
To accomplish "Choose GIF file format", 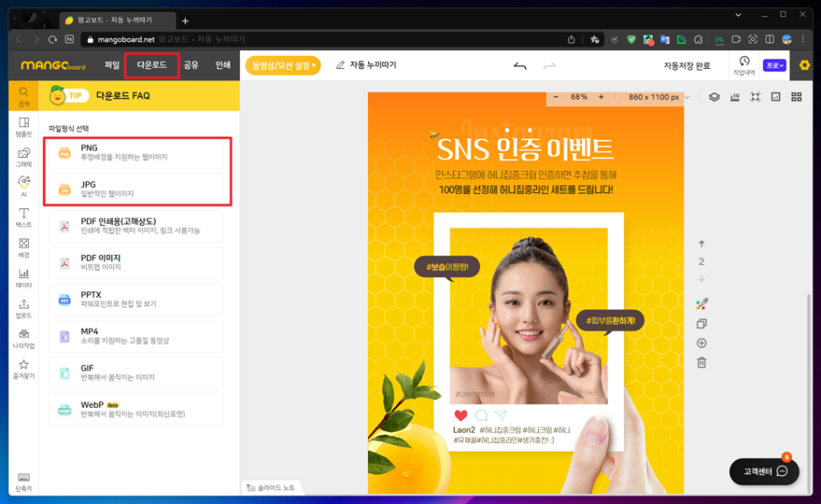I will 136,372.
